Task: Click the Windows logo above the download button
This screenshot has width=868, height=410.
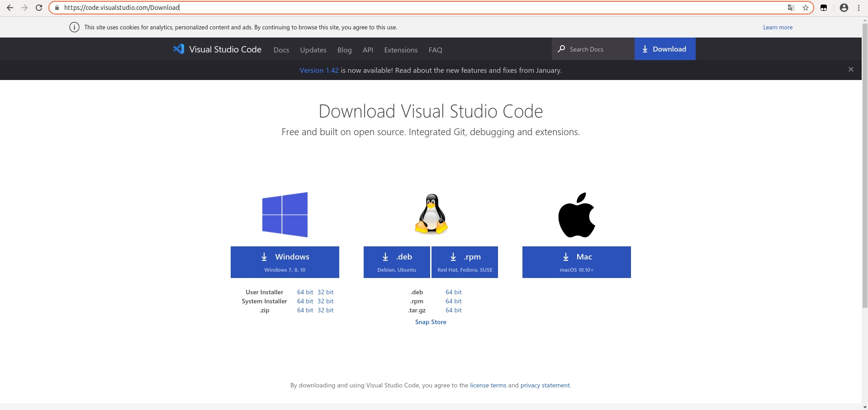Action: tap(285, 214)
